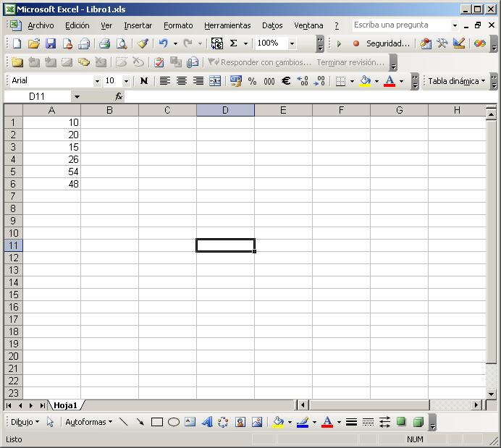501x448 pixels.
Task: Insert WordArt from the drawing toolbar
Action: 206,422
